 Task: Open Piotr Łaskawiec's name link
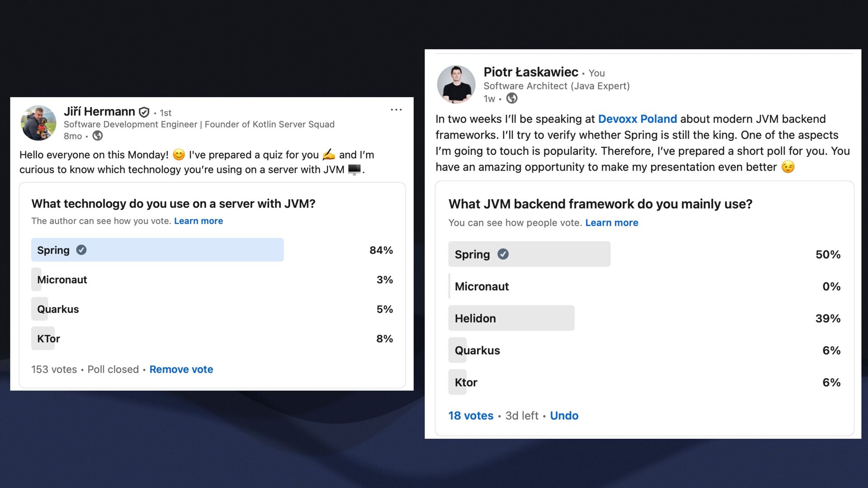pyautogui.click(x=531, y=72)
